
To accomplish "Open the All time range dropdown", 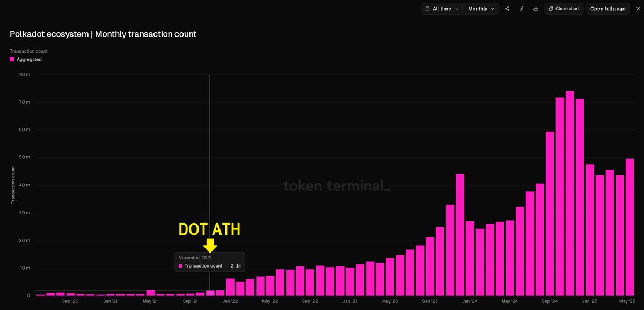I will click(x=442, y=9).
